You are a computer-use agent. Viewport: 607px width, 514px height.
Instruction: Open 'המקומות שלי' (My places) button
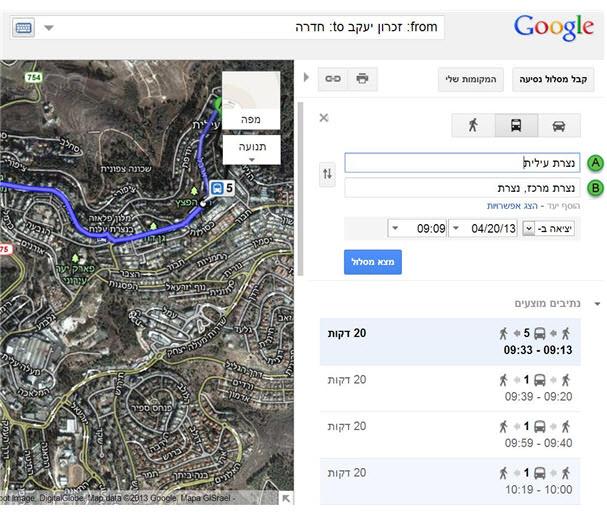(471, 79)
